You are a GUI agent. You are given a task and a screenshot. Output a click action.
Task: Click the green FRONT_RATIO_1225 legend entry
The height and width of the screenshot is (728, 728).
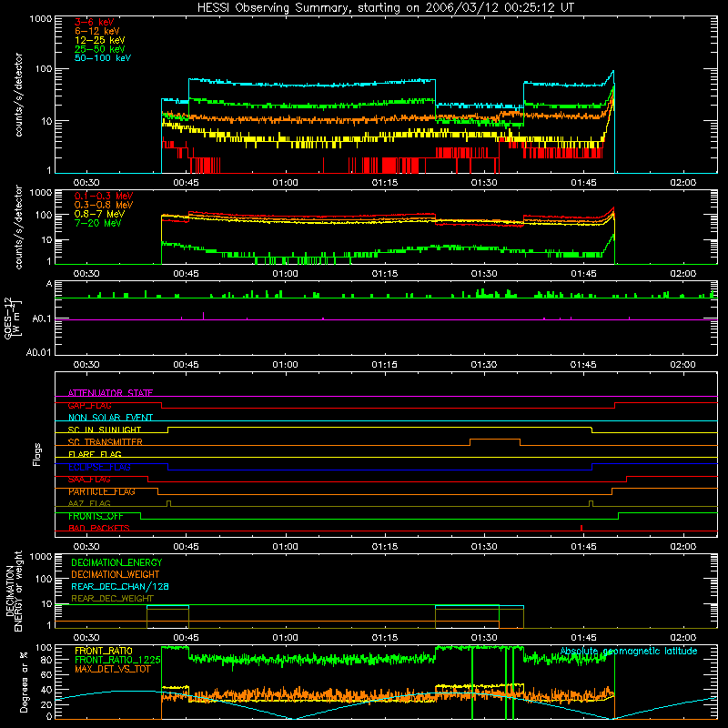[117, 660]
